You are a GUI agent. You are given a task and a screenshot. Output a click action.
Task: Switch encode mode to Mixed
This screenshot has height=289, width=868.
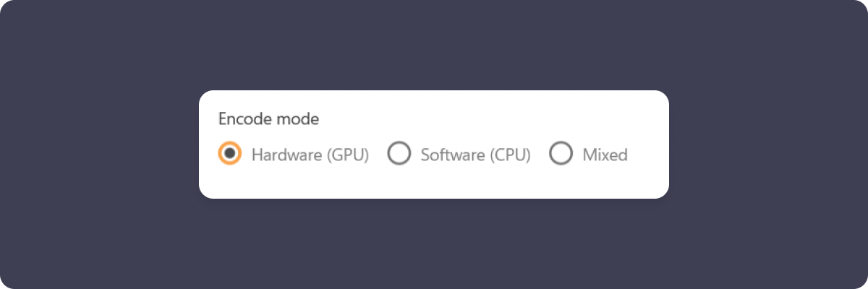coord(561,153)
